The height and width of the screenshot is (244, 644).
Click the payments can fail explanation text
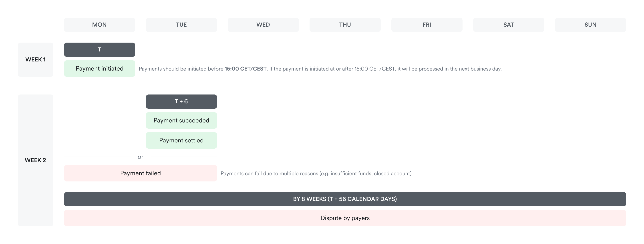point(316,173)
